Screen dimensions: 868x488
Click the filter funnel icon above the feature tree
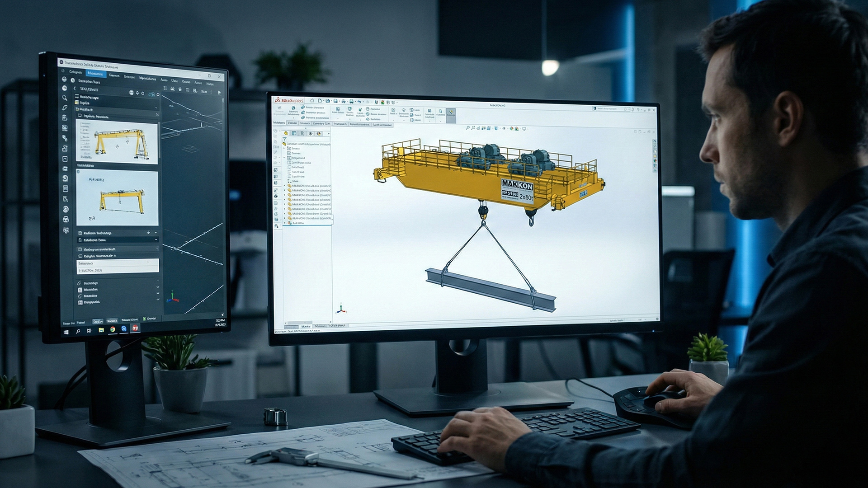[284, 138]
